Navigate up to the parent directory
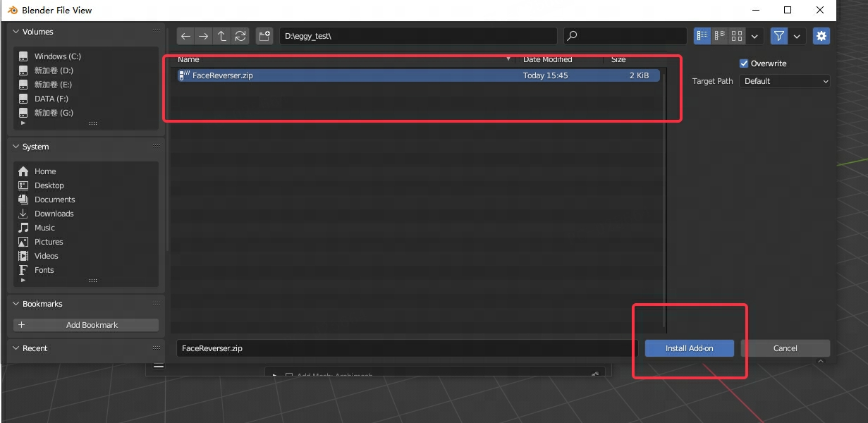868x423 pixels. tap(222, 36)
